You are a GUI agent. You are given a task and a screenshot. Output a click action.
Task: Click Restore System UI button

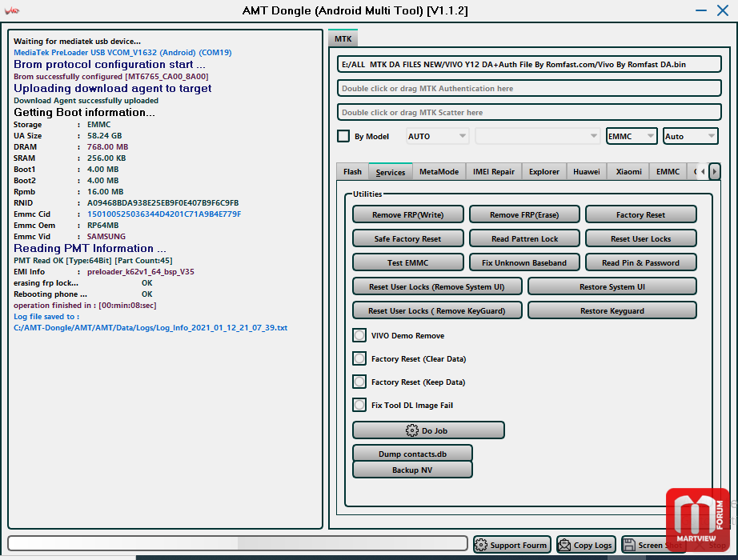click(612, 286)
